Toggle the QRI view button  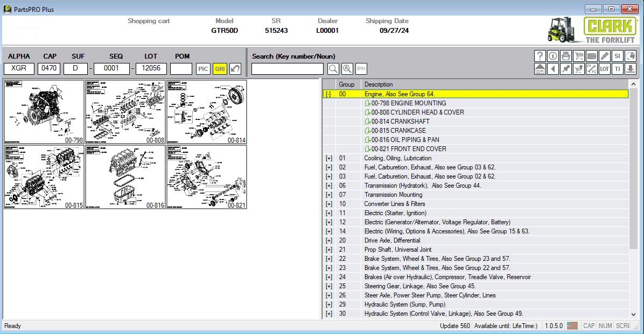pyautogui.click(x=220, y=69)
